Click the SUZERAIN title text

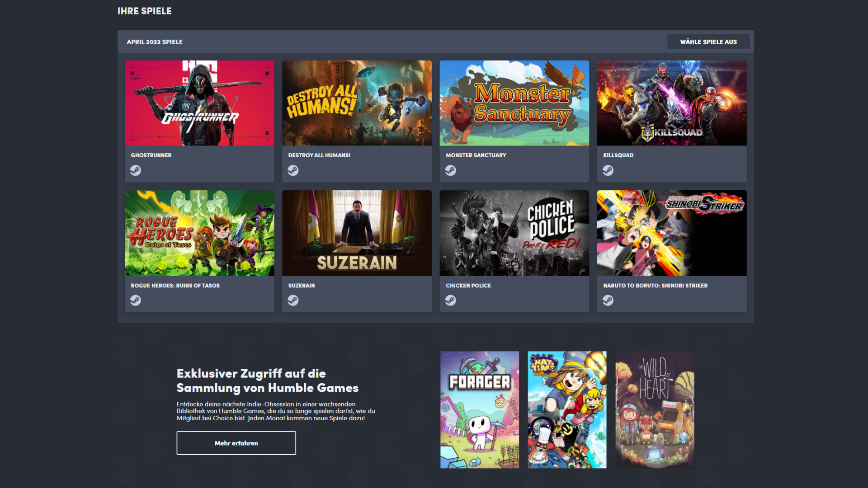[302, 286]
